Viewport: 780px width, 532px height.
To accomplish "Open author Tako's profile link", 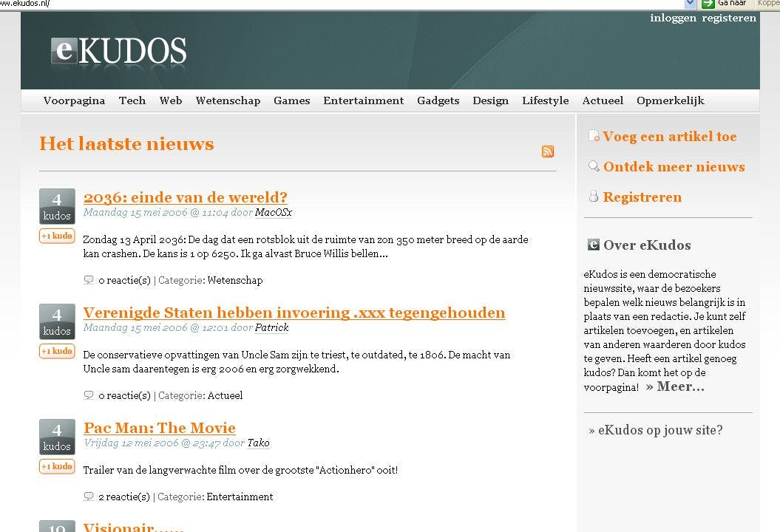I will (259, 443).
